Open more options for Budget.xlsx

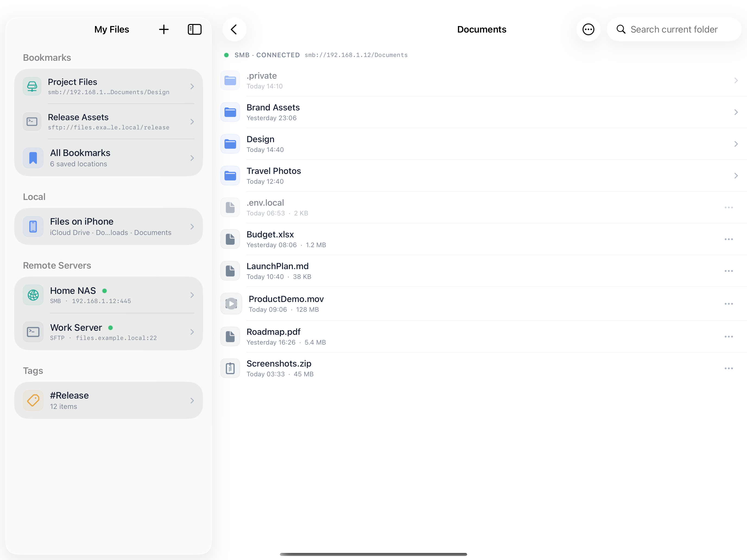point(729,239)
